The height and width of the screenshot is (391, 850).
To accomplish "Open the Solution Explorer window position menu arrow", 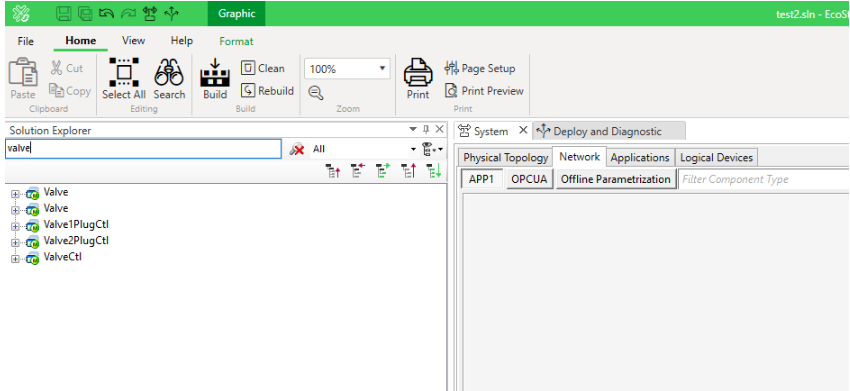I will point(413,130).
